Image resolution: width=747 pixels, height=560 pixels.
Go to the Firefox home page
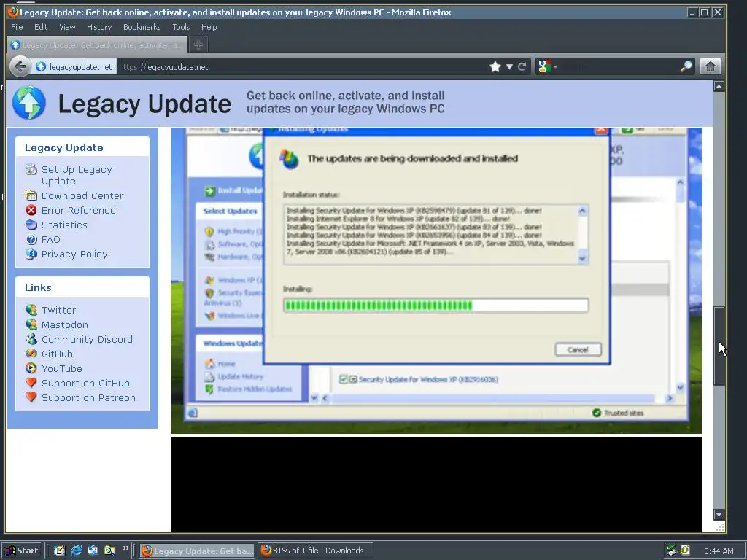point(711,66)
